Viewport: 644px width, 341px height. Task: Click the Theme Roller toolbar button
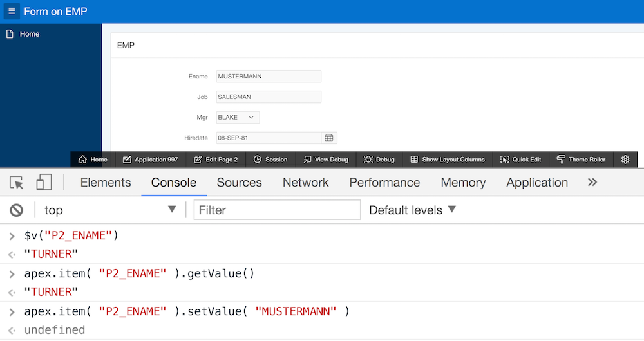pyautogui.click(x=581, y=159)
